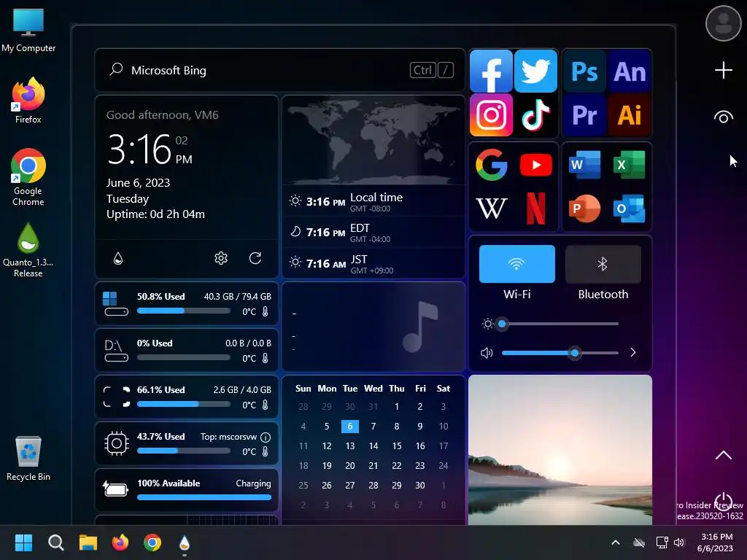
Task: Click the up chevron in the right sidebar
Action: click(723, 455)
